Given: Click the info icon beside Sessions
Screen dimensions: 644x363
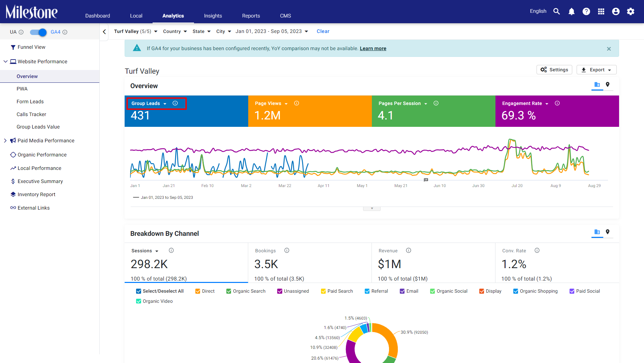Looking at the screenshot, I should [x=171, y=250].
